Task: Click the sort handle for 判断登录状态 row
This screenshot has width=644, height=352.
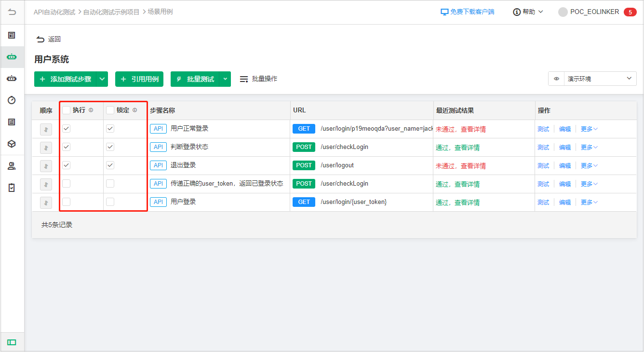Action: click(x=46, y=148)
